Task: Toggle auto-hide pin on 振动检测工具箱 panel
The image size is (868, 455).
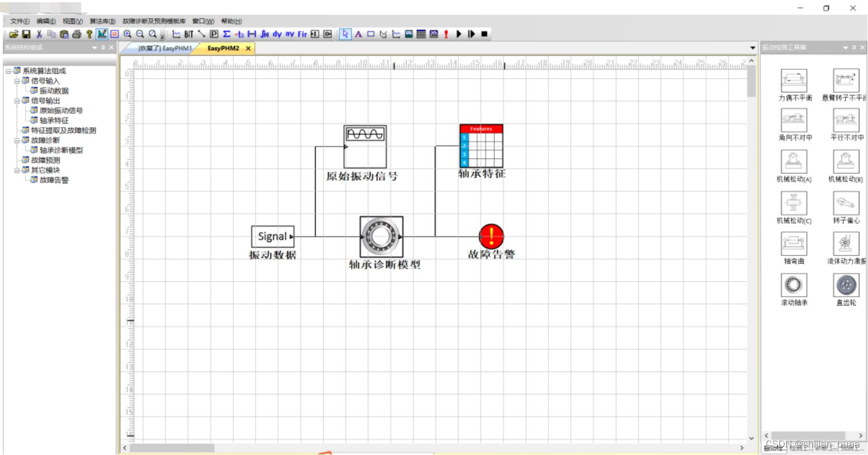Action: tap(854, 47)
